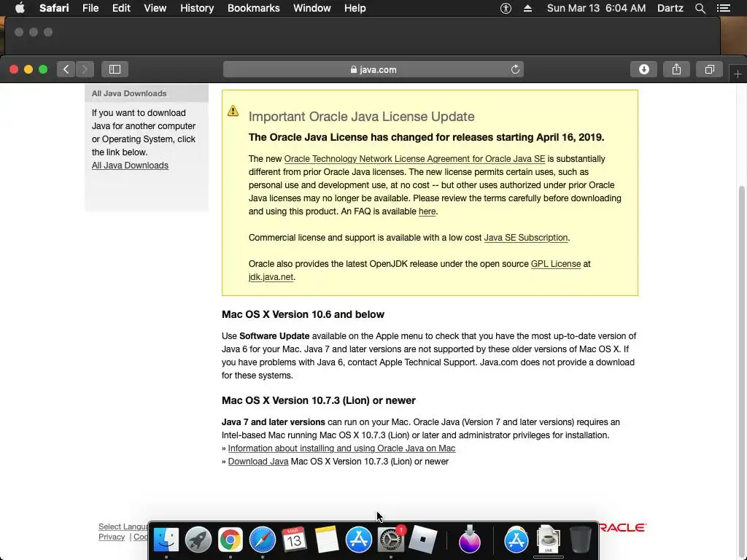Open the File menu

pyautogui.click(x=90, y=8)
